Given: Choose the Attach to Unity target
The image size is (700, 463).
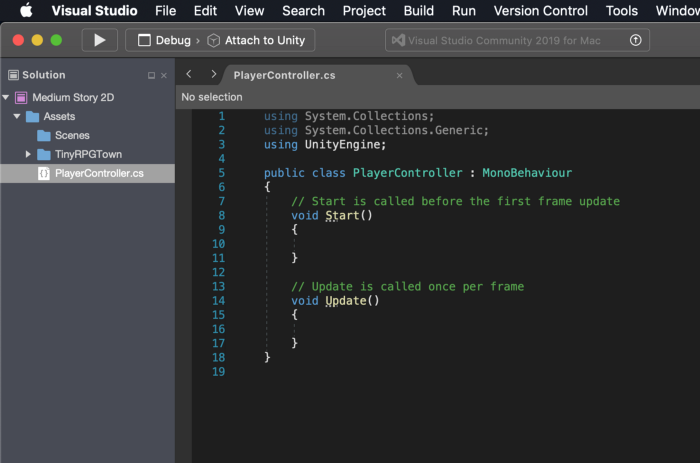Looking at the screenshot, I should coord(256,40).
